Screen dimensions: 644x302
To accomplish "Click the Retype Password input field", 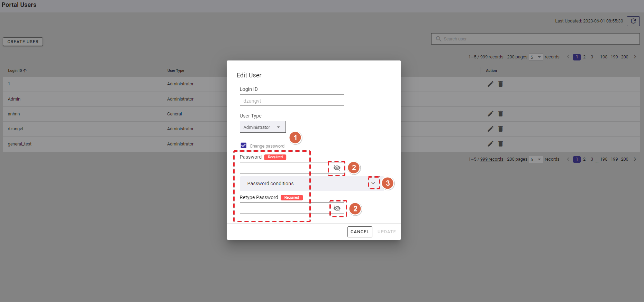I will coord(284,208).
